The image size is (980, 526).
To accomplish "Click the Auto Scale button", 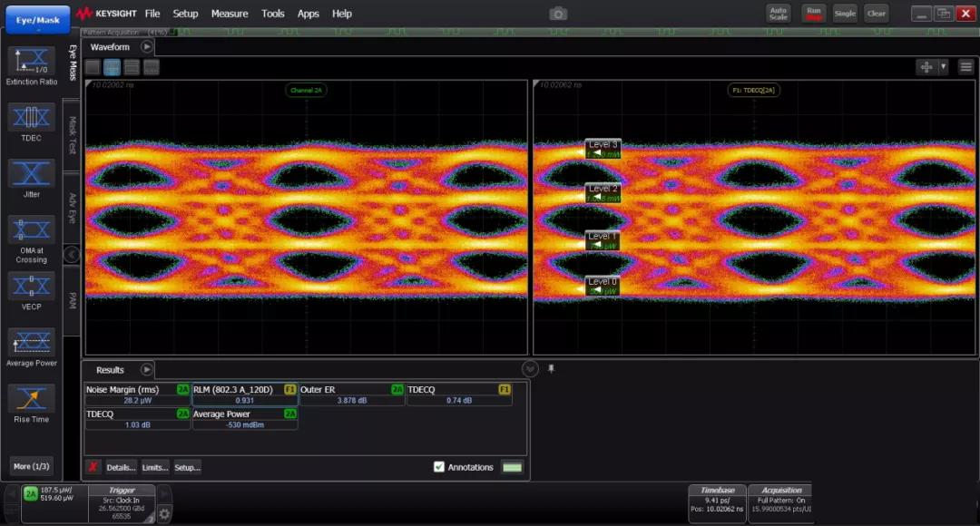I will (778, 14).
